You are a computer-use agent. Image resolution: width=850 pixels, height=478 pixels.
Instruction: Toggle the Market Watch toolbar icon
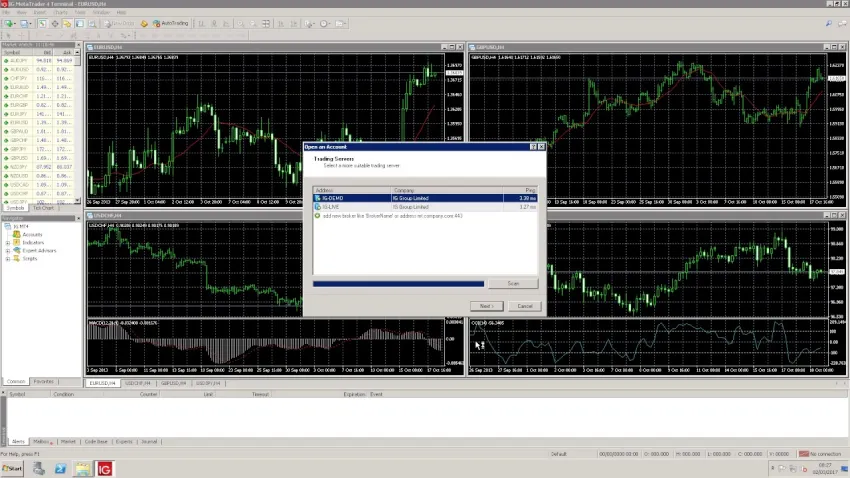pyautogui.click(x=42, y=23)
